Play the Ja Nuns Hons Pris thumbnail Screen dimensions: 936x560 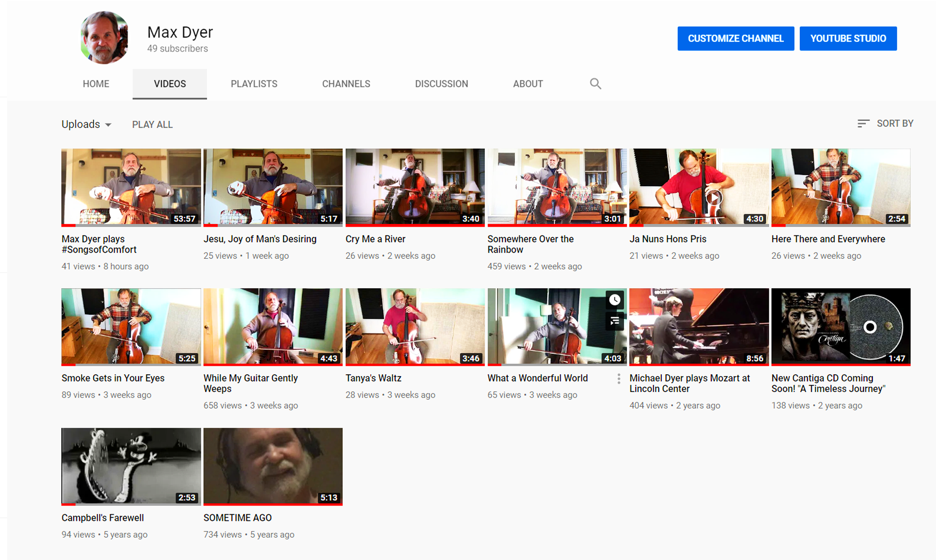699,187
